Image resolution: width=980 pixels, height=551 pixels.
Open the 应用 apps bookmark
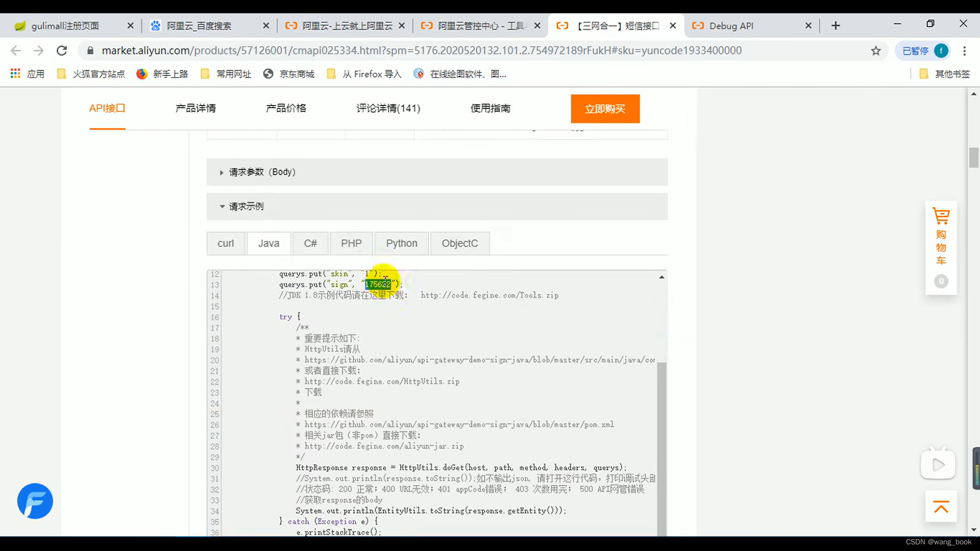coord(28,74)
